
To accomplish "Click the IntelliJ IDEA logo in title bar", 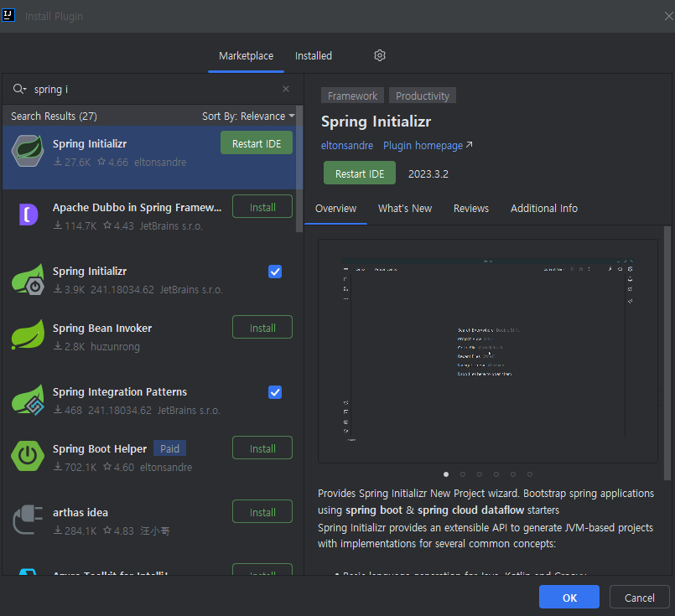I will [x=8, y=15].
